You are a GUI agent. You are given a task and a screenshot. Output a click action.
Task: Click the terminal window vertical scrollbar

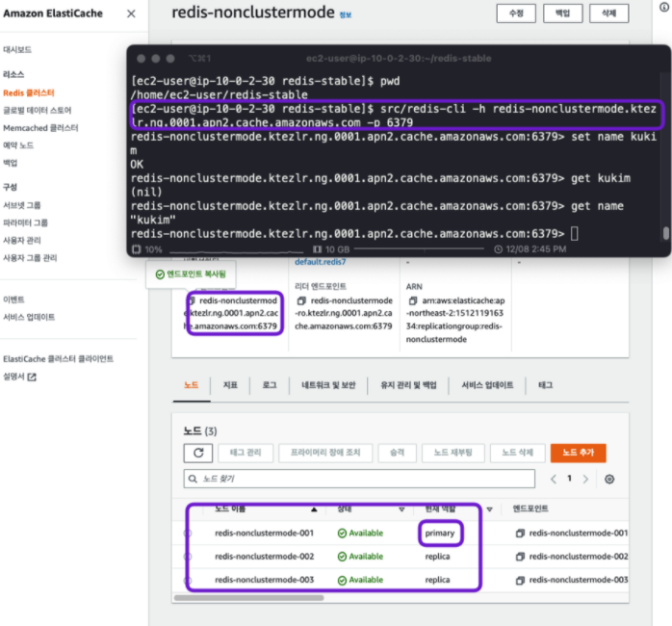[x=665, y=234]
